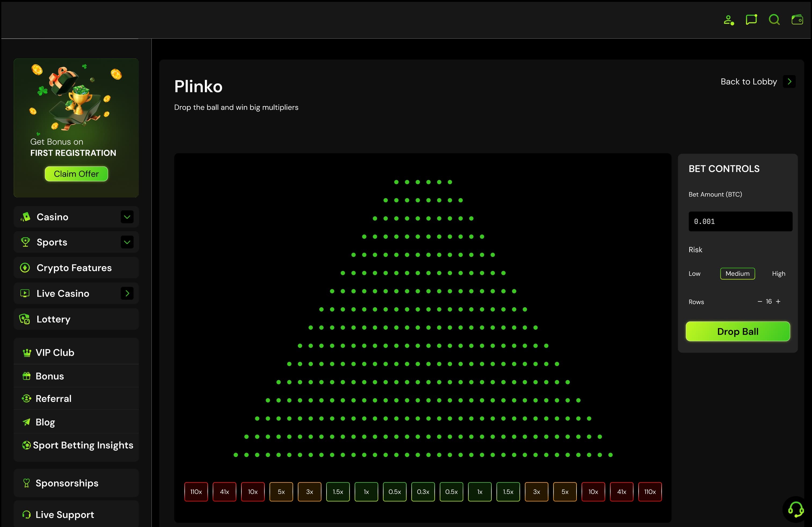This screenshot has height=527, width=812.
Task: Open the Live Casino arrow chevron
Action: 127,293
